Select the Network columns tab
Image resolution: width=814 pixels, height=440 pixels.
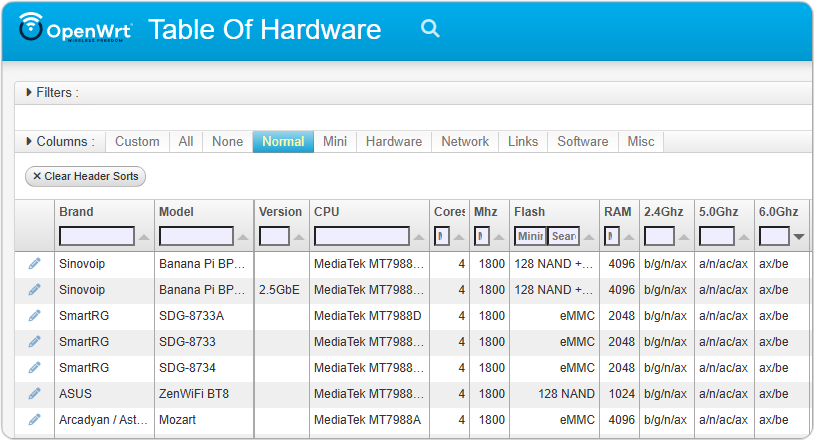point(465,141)
